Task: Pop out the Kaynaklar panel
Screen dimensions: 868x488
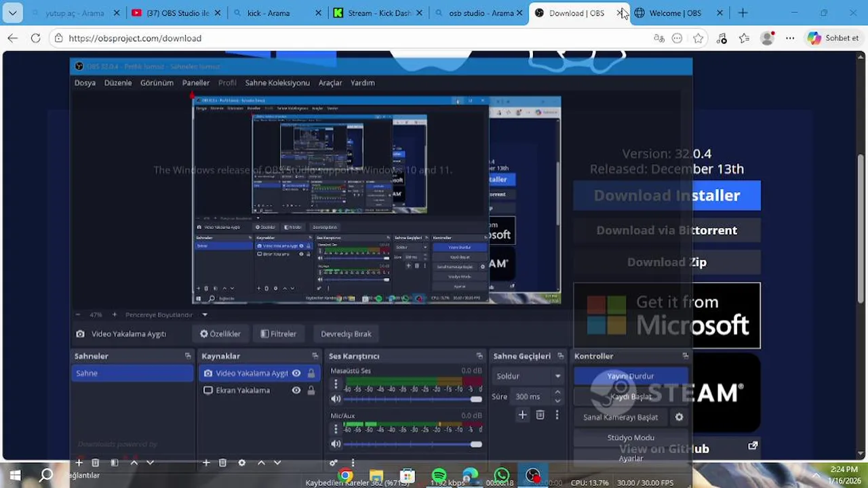Action: click(315, 356)
